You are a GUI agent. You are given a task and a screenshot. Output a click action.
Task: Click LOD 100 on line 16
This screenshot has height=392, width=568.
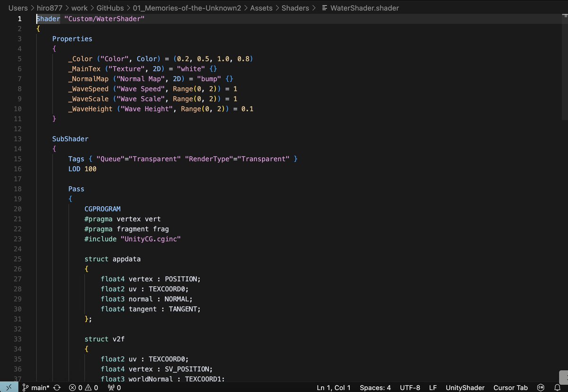(82, 169)
